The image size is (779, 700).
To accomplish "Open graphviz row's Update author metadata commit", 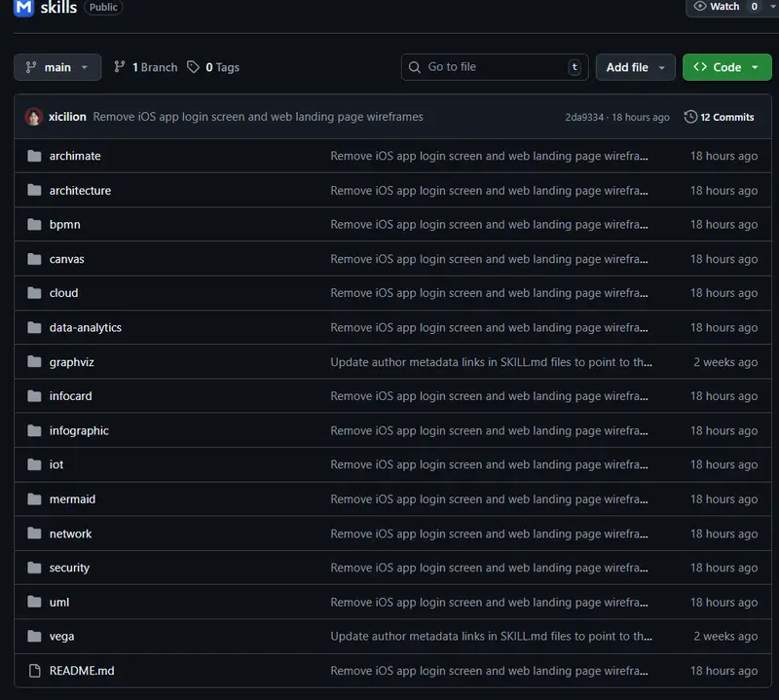I will (x=492, y=362).
